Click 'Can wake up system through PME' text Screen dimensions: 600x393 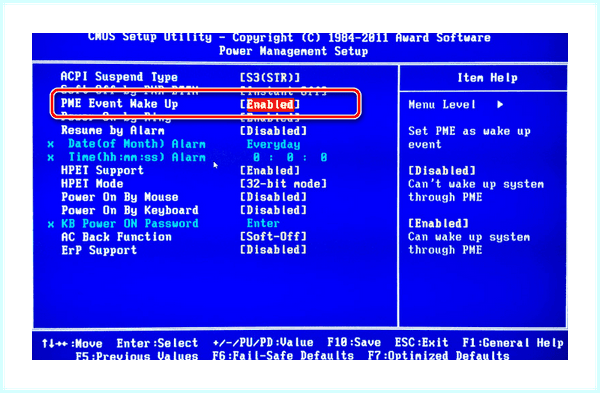point(469,243)
